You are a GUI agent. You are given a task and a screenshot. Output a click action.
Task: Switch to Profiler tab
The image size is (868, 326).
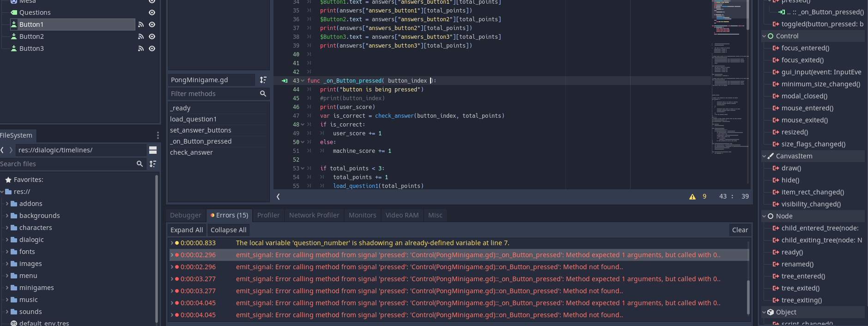click(x=268, y=215)
